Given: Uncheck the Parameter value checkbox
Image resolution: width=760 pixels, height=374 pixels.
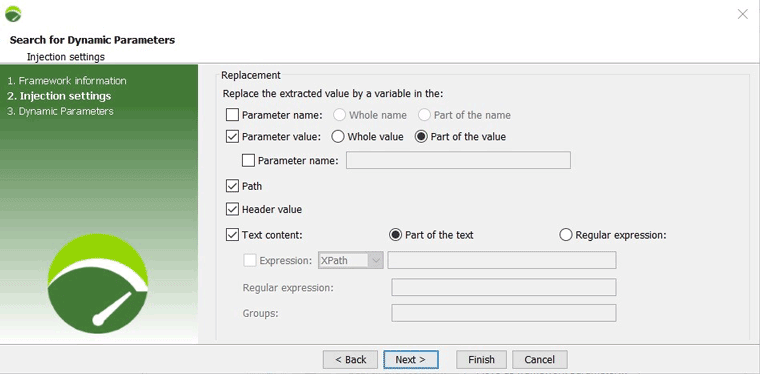Looking at the screenshot, I should [233, 137].
